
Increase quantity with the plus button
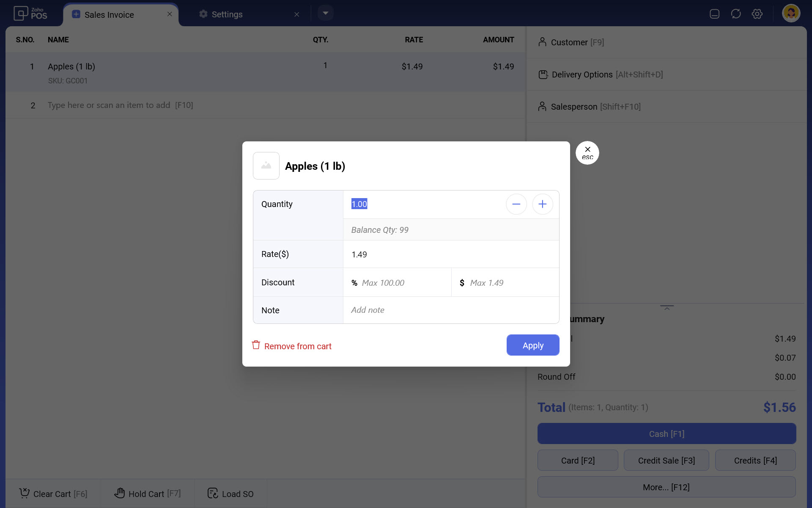click(542, 204)
